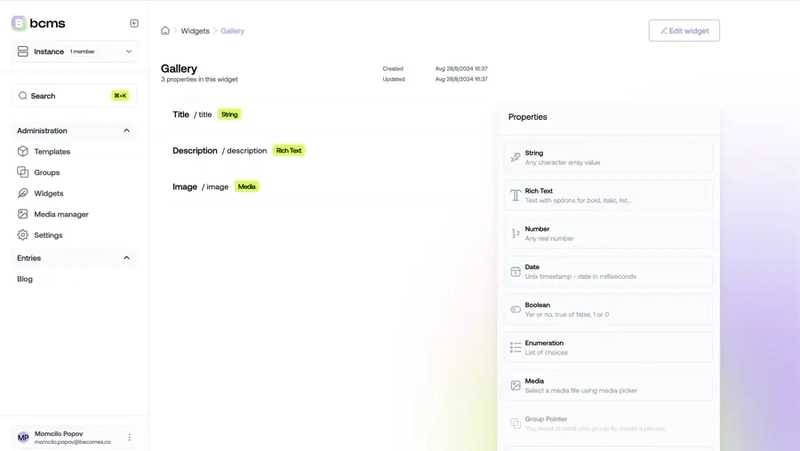Open Groups in the sidebar
Viewport: 800px width, 451px height.
pyautogui.click(x=47, y=172)
